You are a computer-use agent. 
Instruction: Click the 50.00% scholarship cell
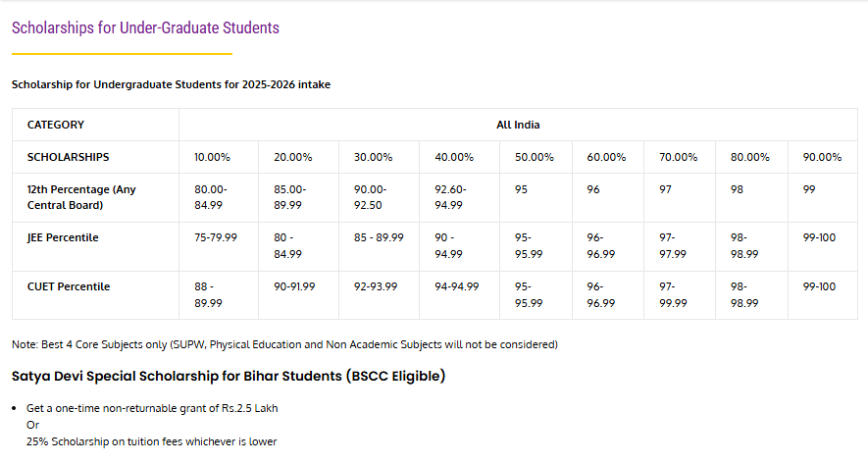[535, 157]
